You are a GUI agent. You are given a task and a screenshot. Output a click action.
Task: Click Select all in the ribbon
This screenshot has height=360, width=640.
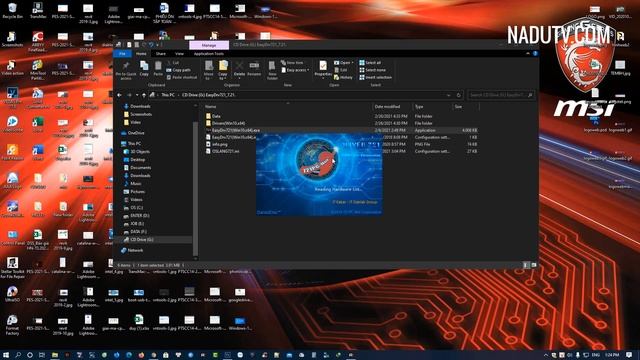click(370, 62)
